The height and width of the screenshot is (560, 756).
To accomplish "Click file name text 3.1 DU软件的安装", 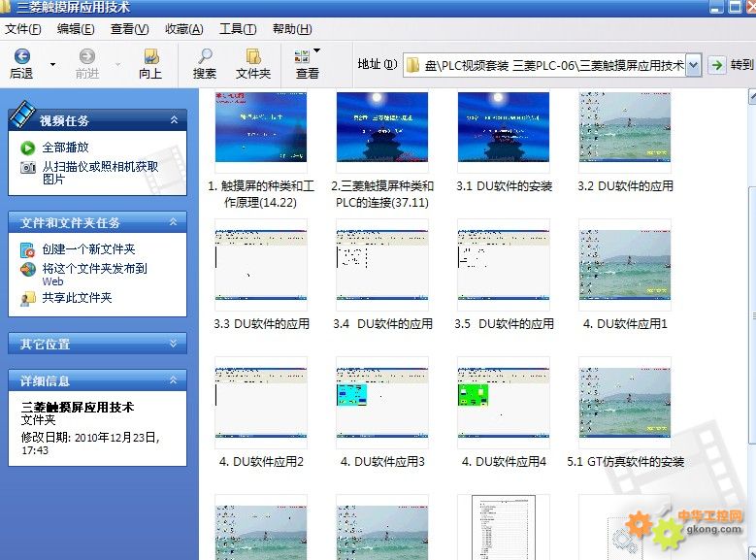I will [x=505, y=186].
